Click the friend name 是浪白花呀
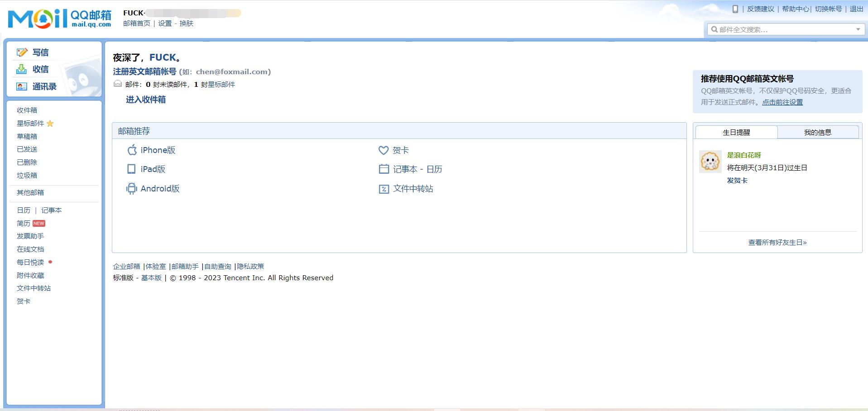This screenshot has height=411, width=868. coord(744,155)
